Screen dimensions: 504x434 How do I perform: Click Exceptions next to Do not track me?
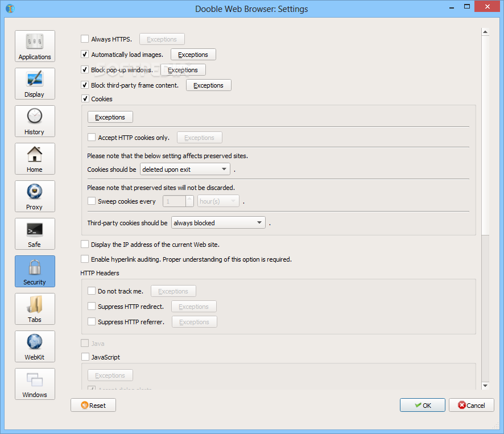[173, 291]
